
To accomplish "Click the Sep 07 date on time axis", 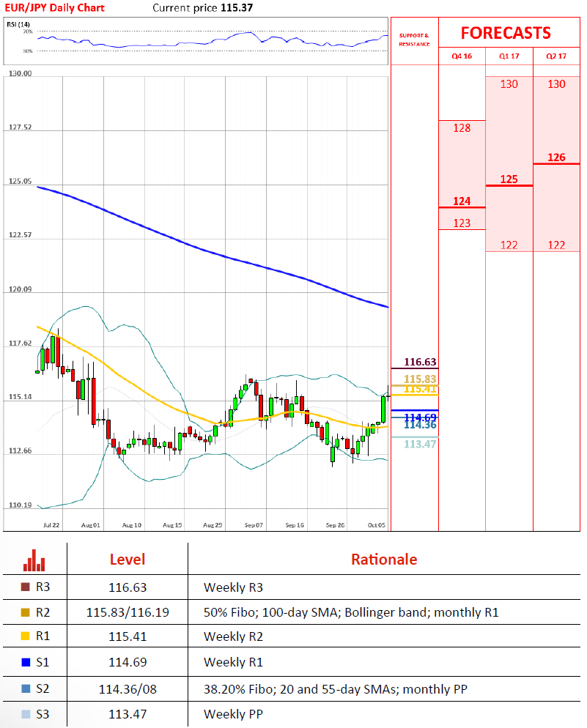I will pos(254,525).
